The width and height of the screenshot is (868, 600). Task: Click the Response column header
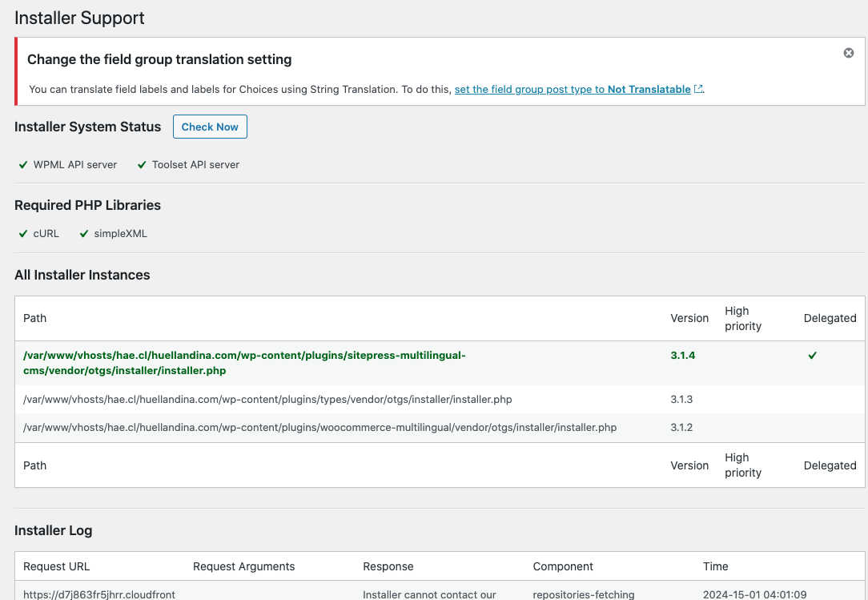[388, 566]
